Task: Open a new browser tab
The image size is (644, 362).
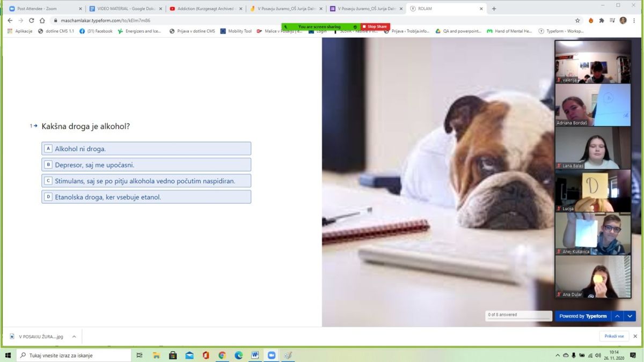Action: tap(494, 9)
